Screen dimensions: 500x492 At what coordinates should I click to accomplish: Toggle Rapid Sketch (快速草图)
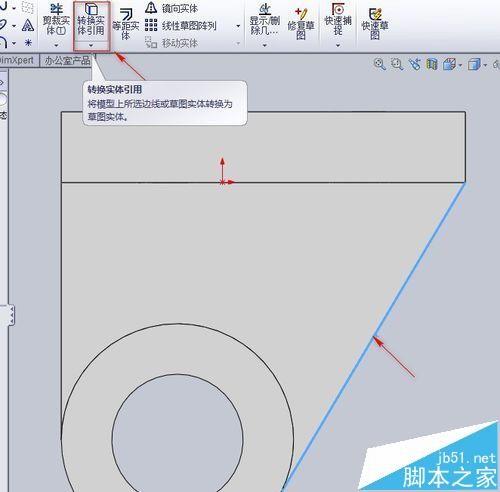[x=375, y=23]
